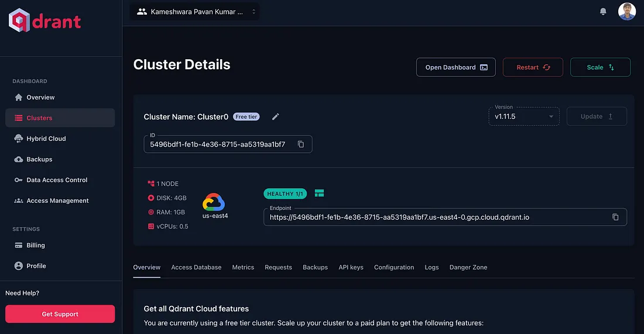644x334 pixels.
Task: Switch to the Requests tab
Action: pos(279,267)
